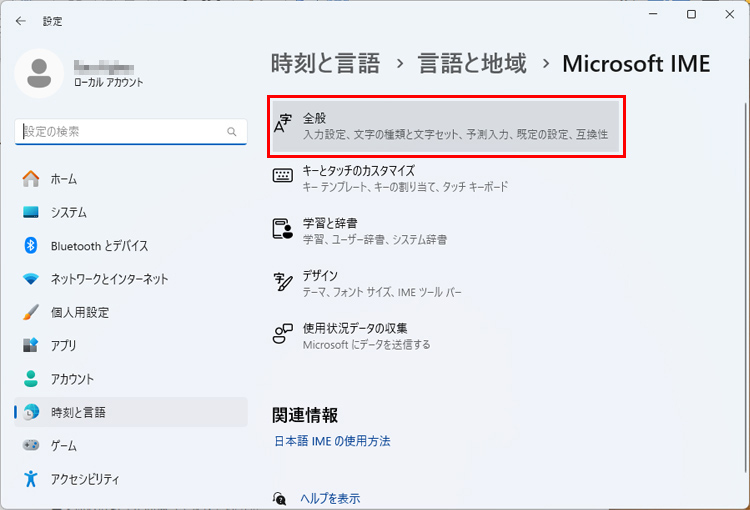
Task: Open the 全般 settings entry
Action: [446, 126]
